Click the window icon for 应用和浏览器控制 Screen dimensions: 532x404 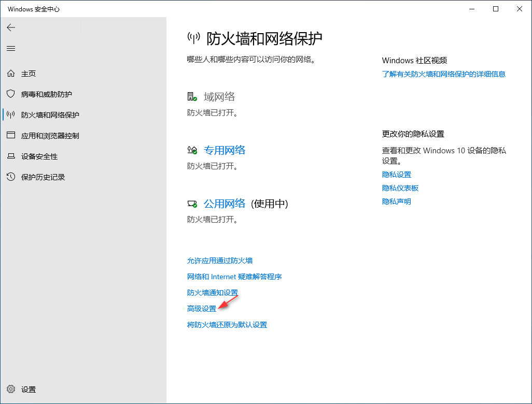(11, 135)
